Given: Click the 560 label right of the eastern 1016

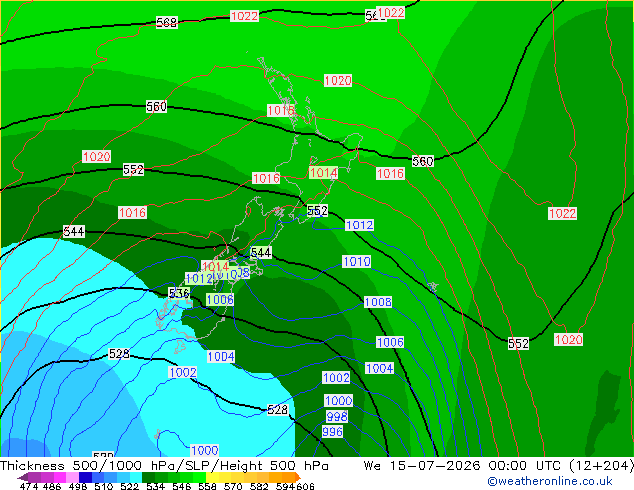Looking at the screenshot, I should (423, 161).
